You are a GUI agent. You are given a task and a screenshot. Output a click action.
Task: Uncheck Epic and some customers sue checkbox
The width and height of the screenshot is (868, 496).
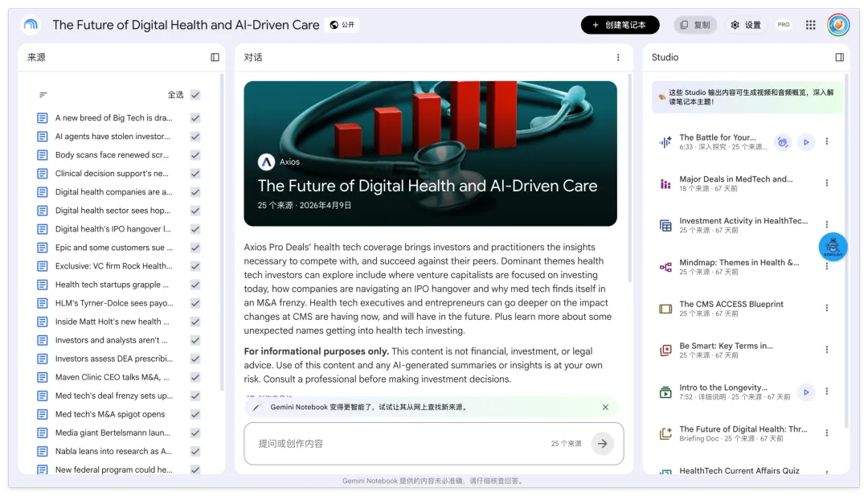pos(194,248)
